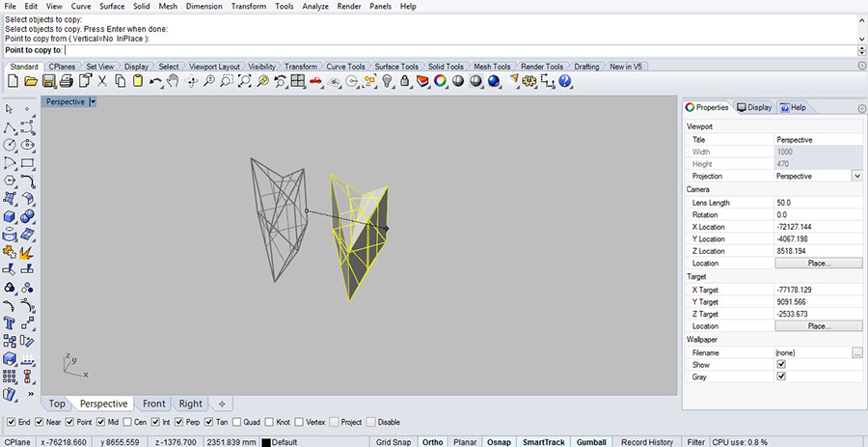Open the Curve menu
Screen dimensions: 868x447
pyautogui.click(x=81, y=7)
